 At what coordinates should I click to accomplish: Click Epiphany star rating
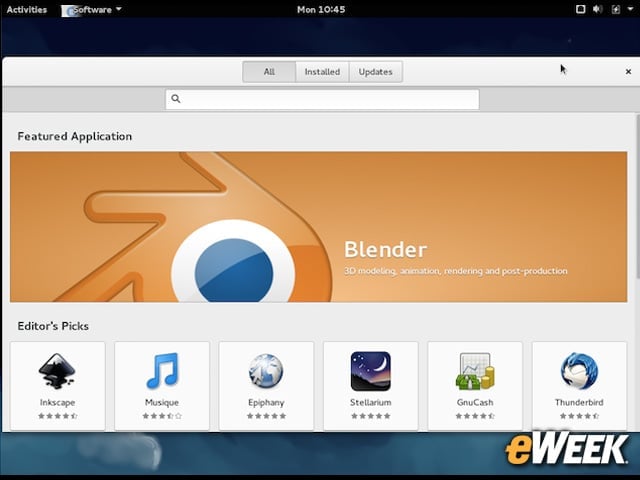click(x=266, y=416)
